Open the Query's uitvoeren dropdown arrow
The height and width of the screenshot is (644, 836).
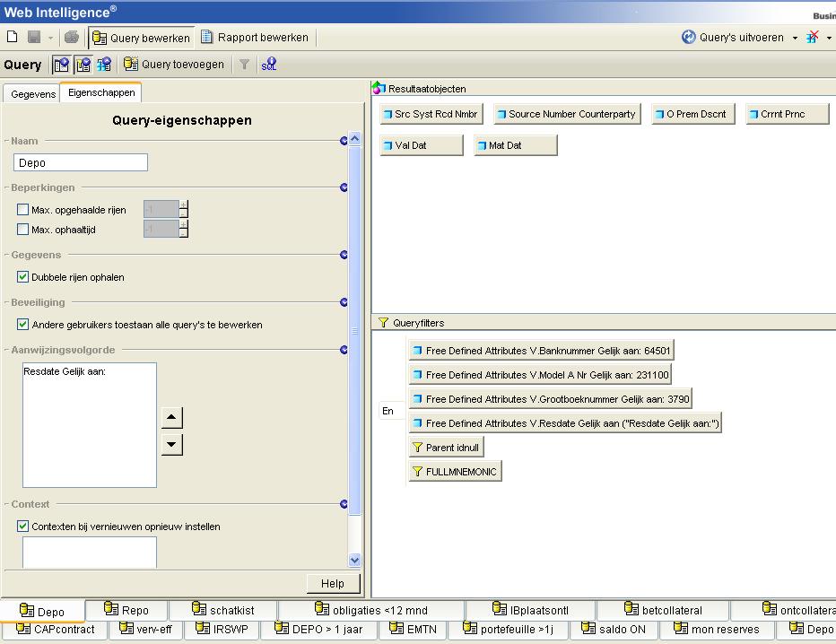[795, 38]
